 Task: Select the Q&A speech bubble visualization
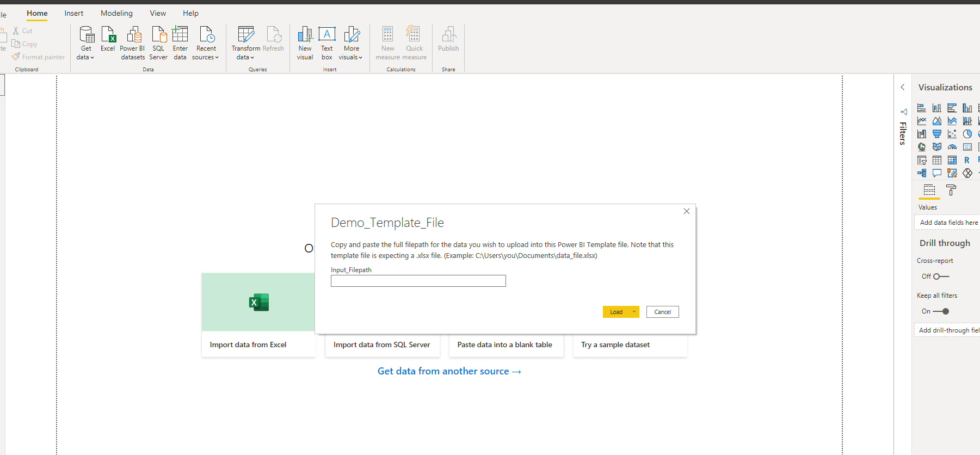(937, 173)
